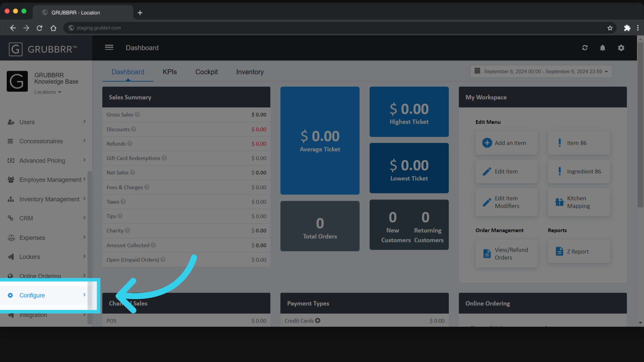
Task: Bookmark the page with star icon
Action: tap(610, 28)
